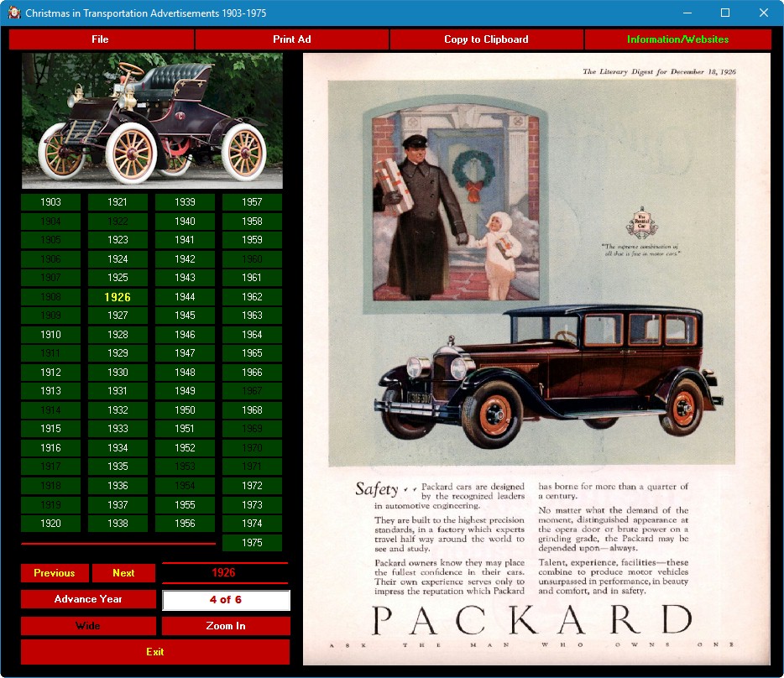Exit the application

155,651
